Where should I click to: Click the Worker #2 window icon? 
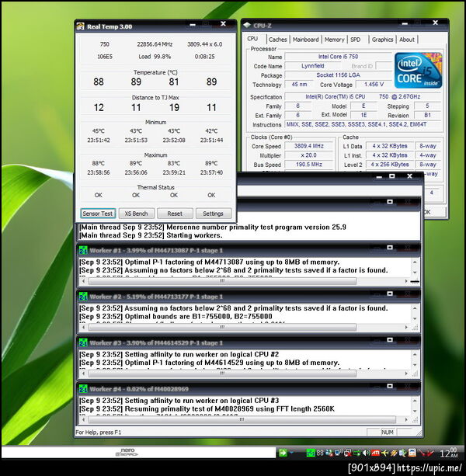click(x=83, y=297)
